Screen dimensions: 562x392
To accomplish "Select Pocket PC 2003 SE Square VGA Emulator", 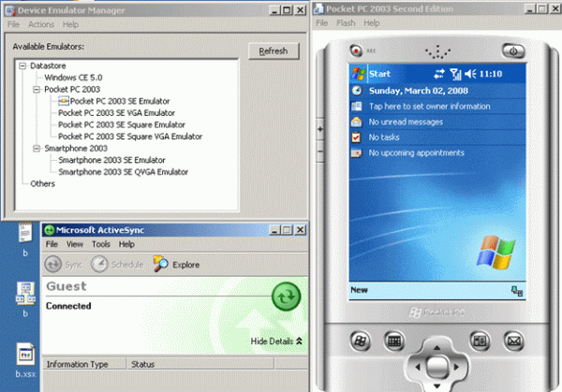I will pos(130,137).
